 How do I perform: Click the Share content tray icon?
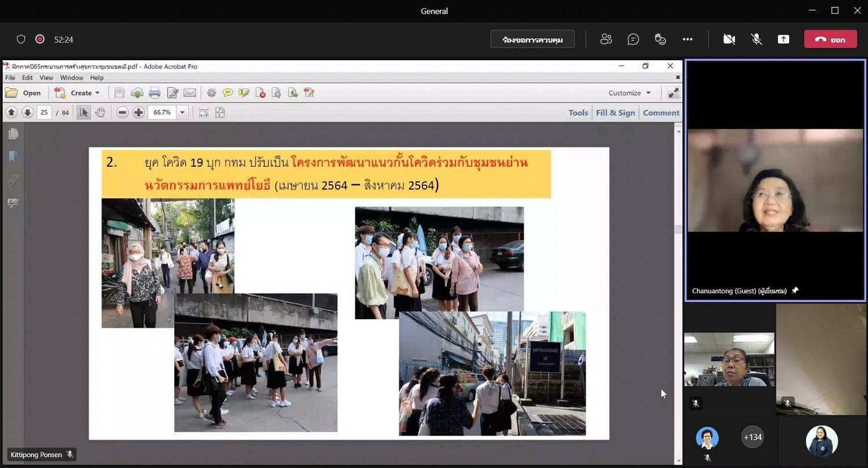tap(783, 39)
